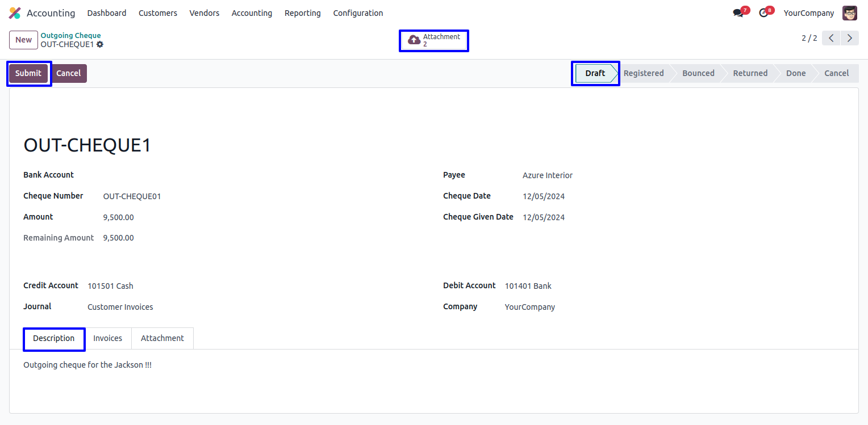This screenshot has width=868, height=425.
Task: Select the Bounced status stage
Action: pyautogui.click(x=698, y=73)
